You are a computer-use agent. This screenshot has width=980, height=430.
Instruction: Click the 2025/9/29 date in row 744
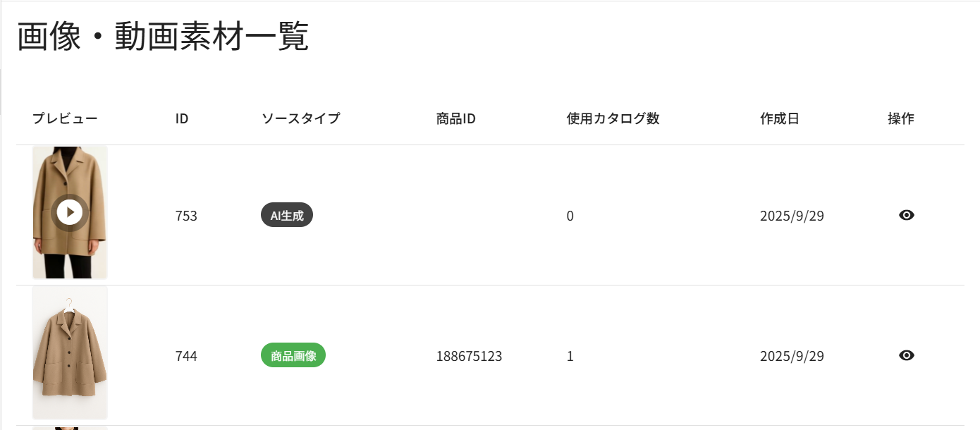792,356
